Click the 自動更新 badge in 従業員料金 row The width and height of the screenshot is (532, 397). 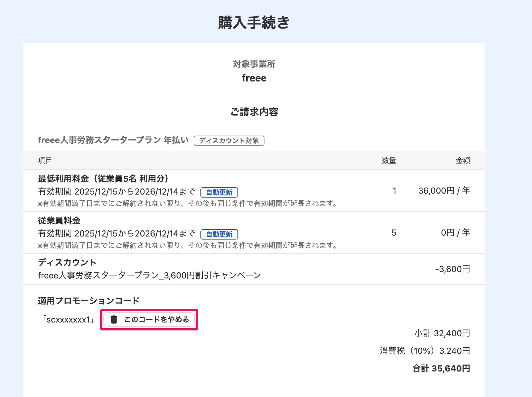[x=219, y=234]
